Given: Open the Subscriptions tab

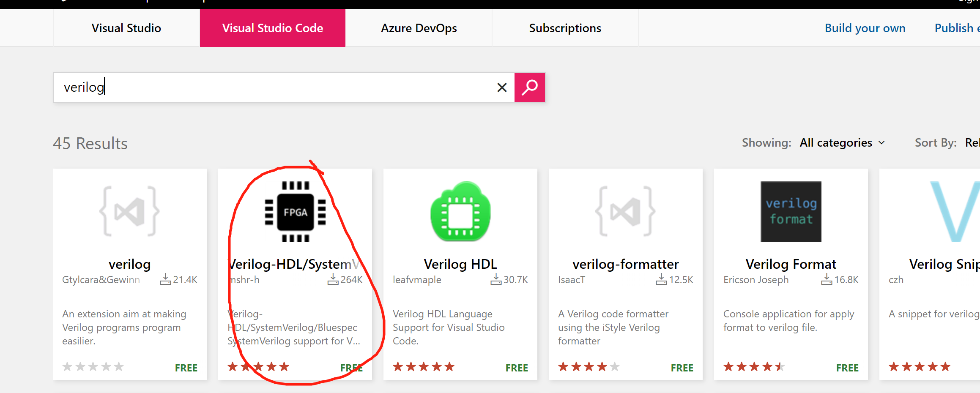Looking at the screenshot, I should pyautogui.click(x=565, y=28).
